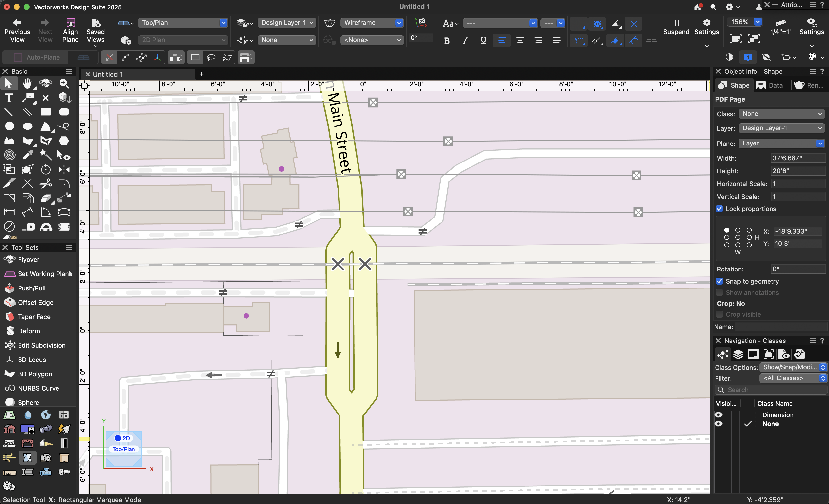Switch to the Data tab

pos(770,85)
